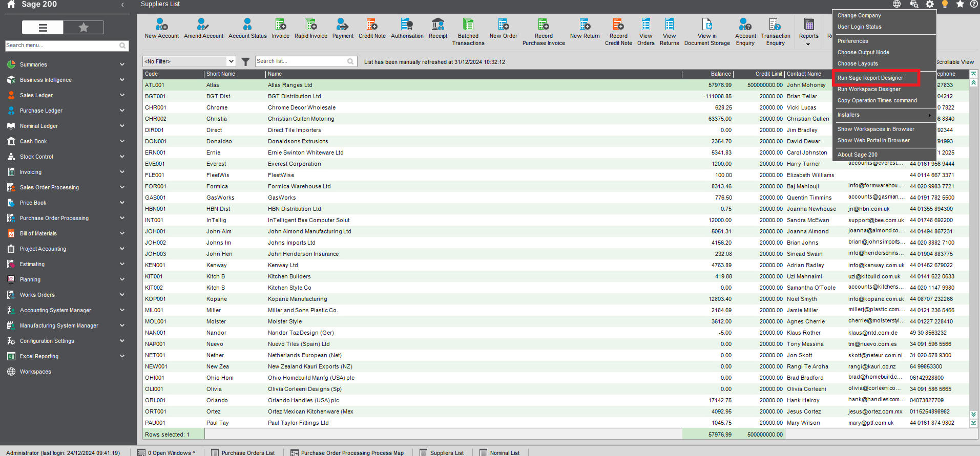Open the Purchase Order Processing Process Map tab

(x=347, y=452)
